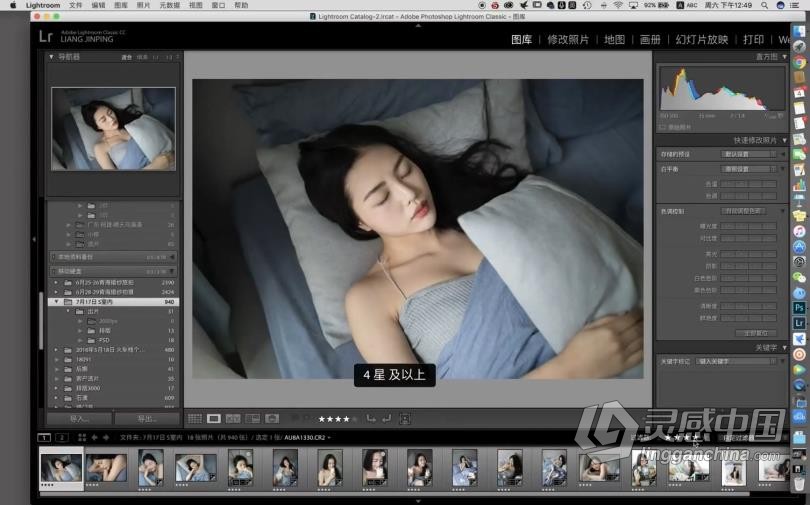
Task: Switch to 画册 module
Action: (650, 39)
